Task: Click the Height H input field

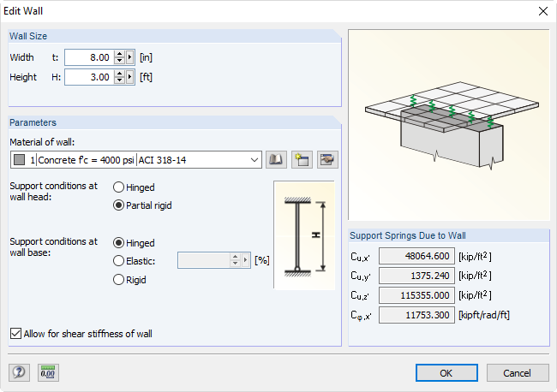Action: click(x=88, y=76)
